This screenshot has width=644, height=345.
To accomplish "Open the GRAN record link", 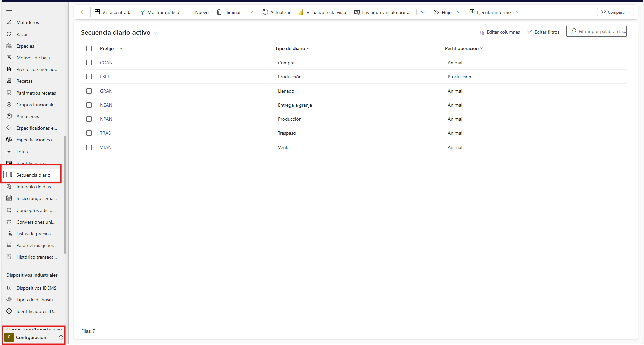I will coord(106,91).
